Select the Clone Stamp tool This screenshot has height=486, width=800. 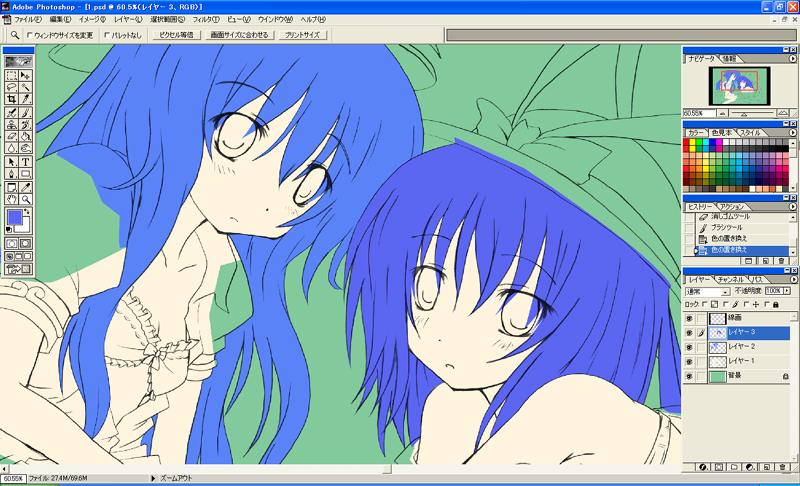12,124
